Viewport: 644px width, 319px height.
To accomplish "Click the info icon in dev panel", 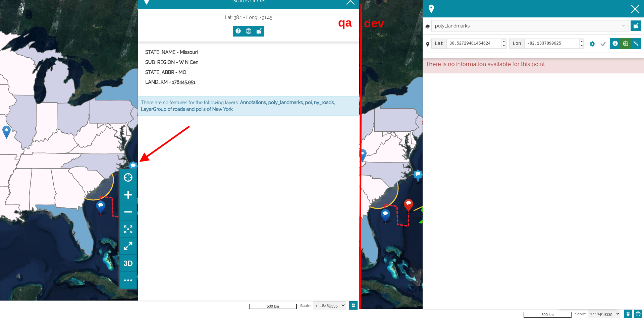I will point(615,44).
